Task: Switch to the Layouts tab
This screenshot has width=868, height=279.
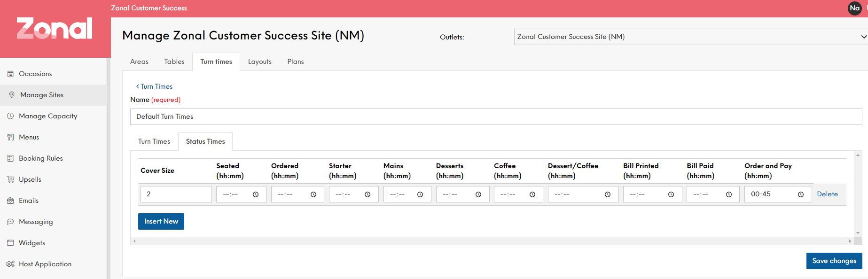Action: [259, 62]
